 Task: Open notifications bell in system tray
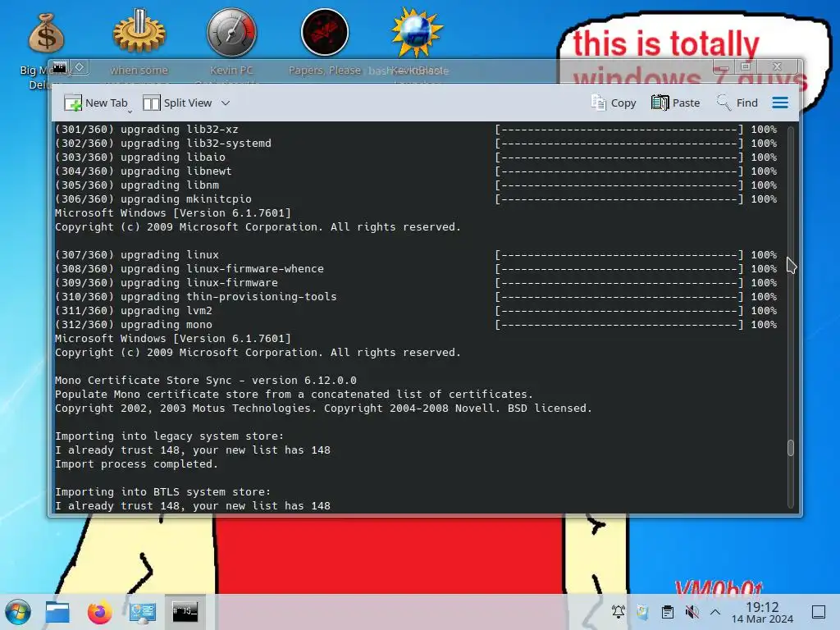click(619, 611)
